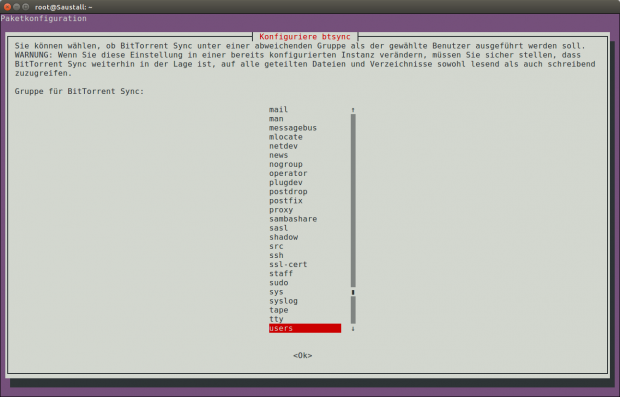Click the list scrollbar down arrow

[x=353, y=329]
